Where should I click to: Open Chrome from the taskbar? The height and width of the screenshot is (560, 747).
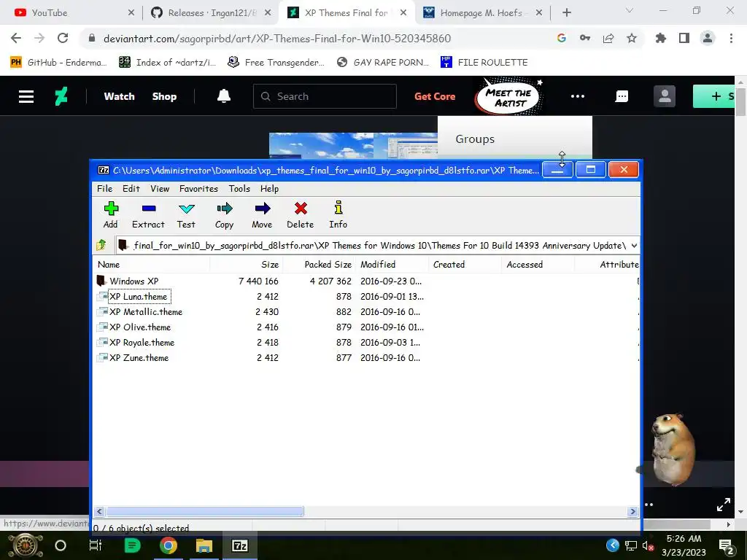click(168, 545)
